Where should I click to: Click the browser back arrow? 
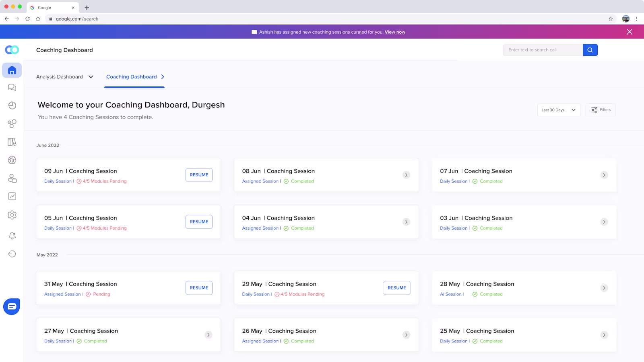(x=7, y=19)
